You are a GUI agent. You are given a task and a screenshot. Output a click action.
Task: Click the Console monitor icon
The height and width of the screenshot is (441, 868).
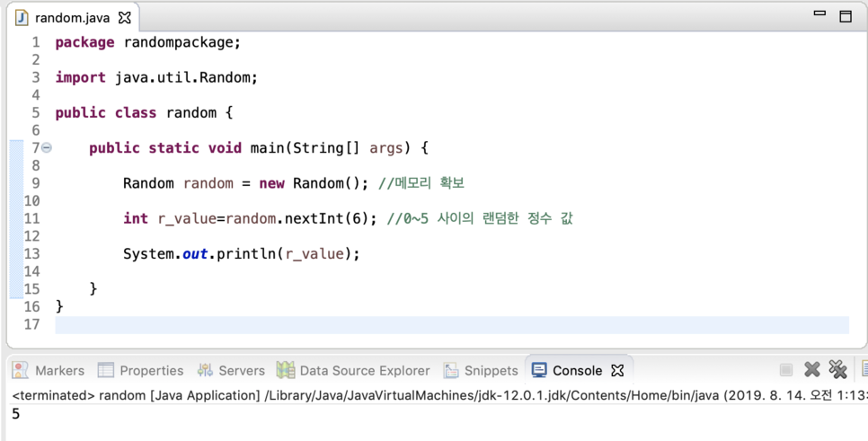pyautogui.click(x=538, y=370)
